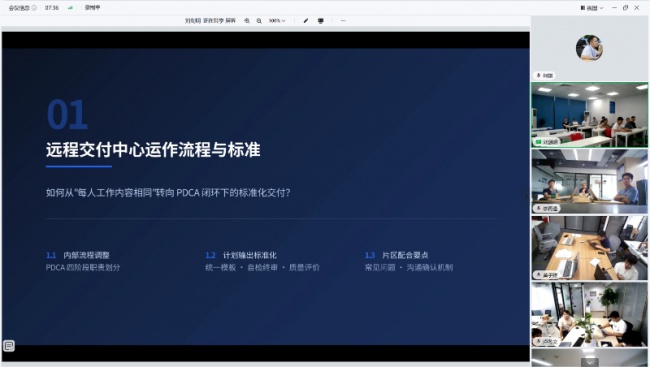Select the video tile with the green plant
The image size is (650, 367).
pos(589,315)
